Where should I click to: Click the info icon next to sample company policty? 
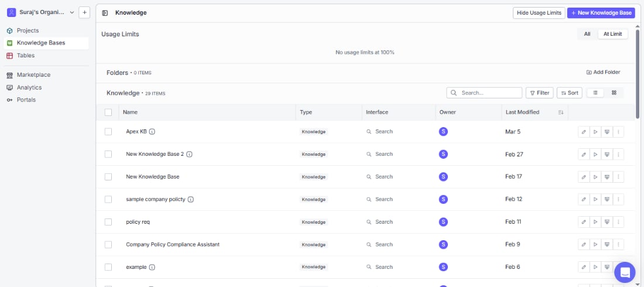(191, 199)
